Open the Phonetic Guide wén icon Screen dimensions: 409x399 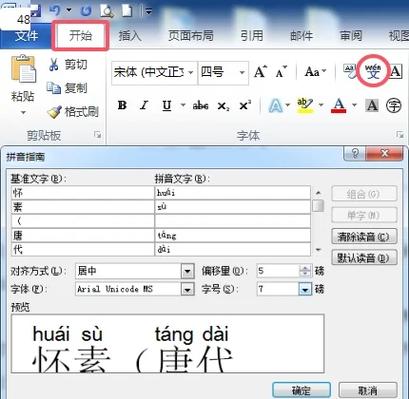coord(373,71)
